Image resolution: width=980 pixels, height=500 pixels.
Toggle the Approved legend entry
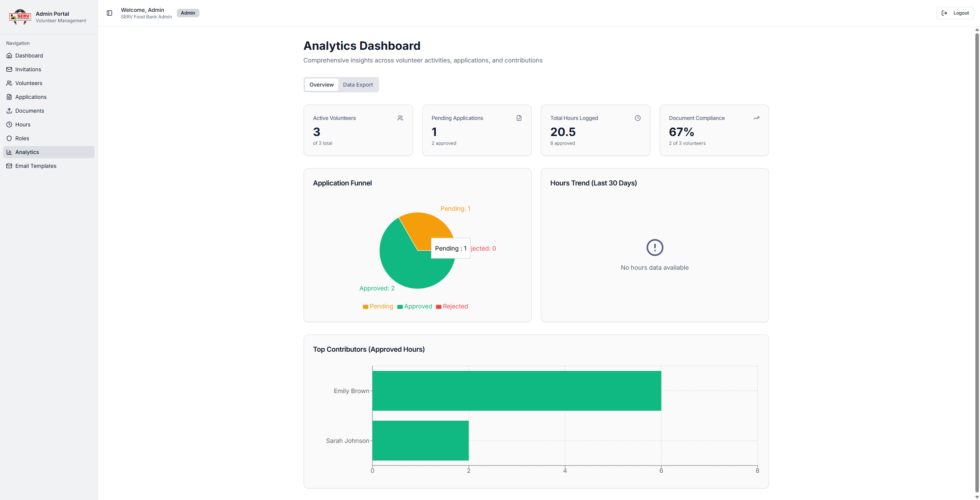415,307
